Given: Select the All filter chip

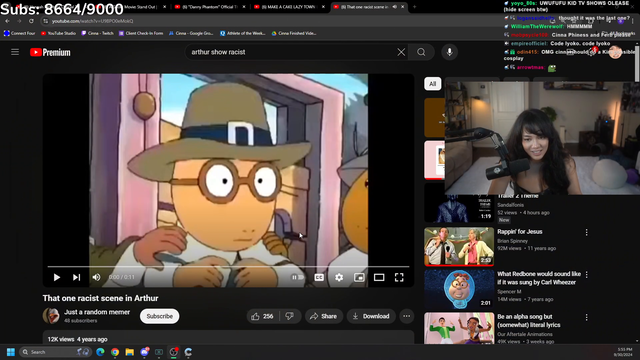Looking at the screenshot, I should (433, 84).
